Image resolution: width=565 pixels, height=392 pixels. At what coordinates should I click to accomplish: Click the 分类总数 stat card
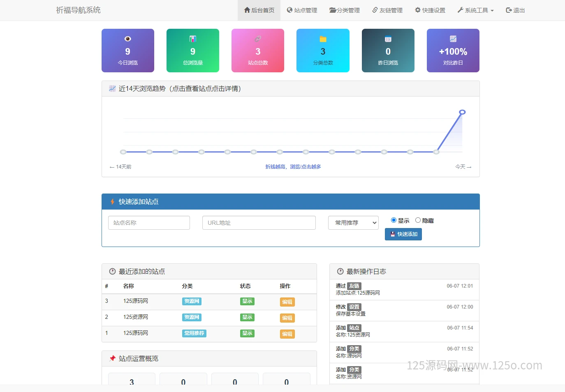click(x=323, y=51)
